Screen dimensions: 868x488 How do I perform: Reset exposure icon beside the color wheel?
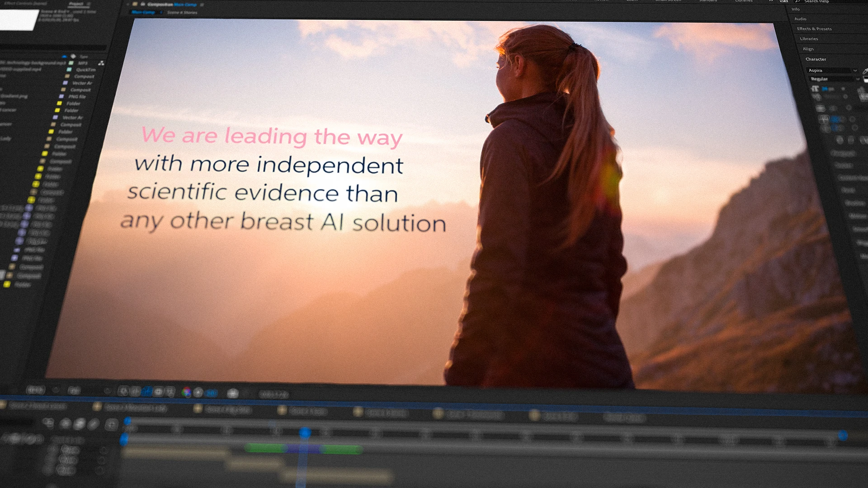(x=198, y=392)
